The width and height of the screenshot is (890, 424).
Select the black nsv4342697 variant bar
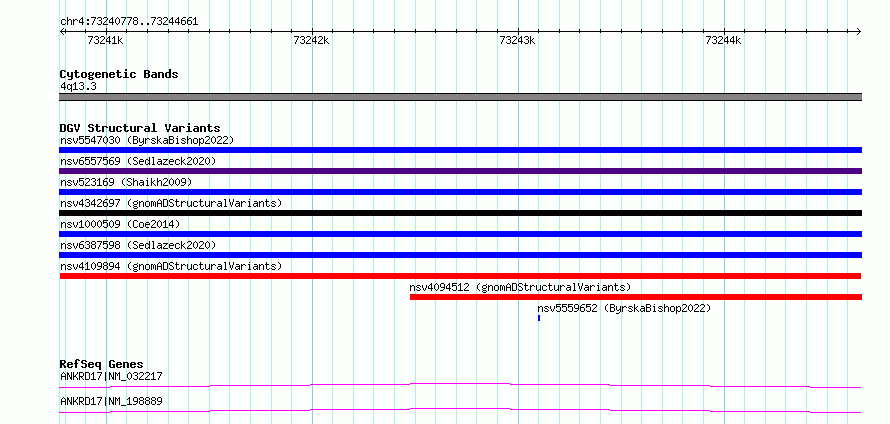tap(460, 213)
